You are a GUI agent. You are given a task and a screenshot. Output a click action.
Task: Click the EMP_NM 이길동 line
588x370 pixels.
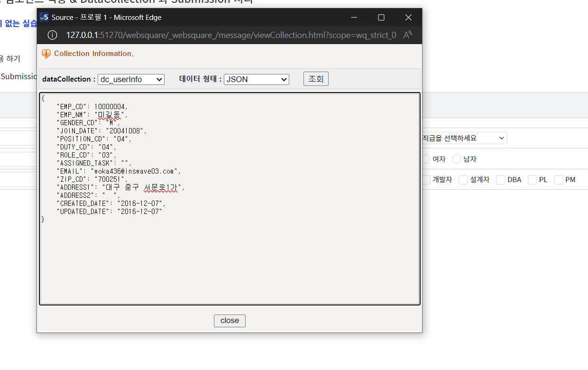(92, 115)
